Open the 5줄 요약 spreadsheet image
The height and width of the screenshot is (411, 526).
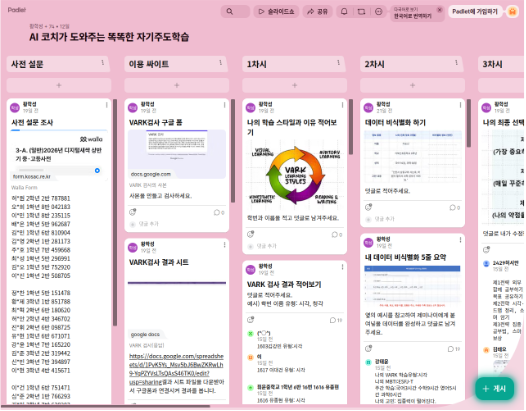413,287
